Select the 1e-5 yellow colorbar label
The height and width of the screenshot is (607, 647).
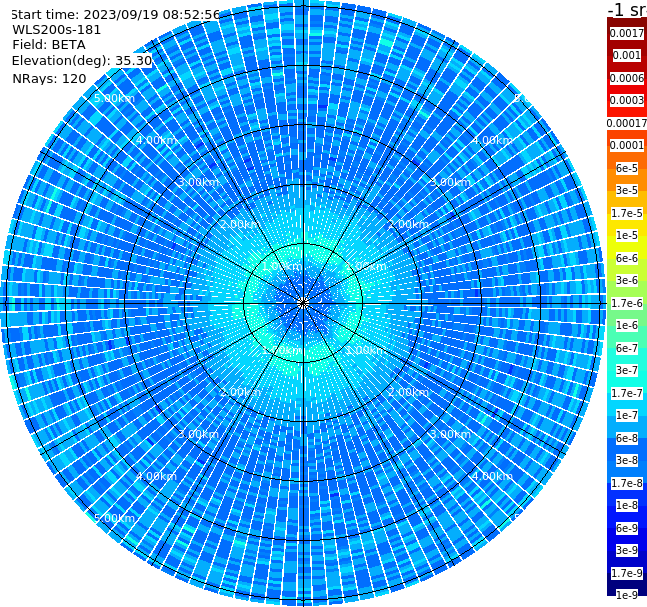pyautogui.click(x=627, y=235)
